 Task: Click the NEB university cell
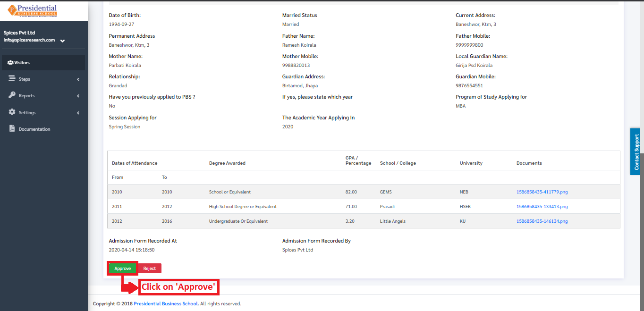(x=464, y=192)
